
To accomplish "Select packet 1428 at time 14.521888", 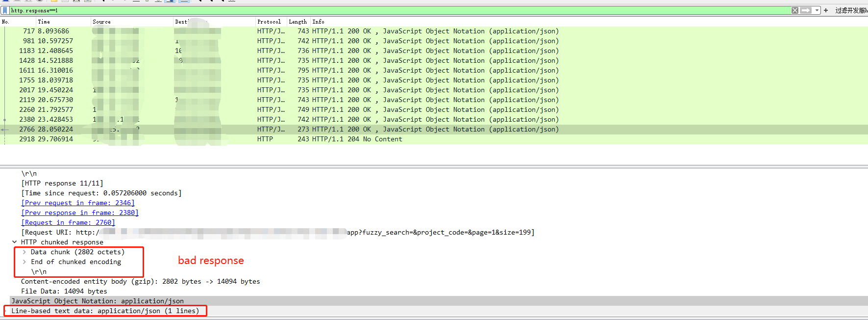I will [x=434, y=61].
